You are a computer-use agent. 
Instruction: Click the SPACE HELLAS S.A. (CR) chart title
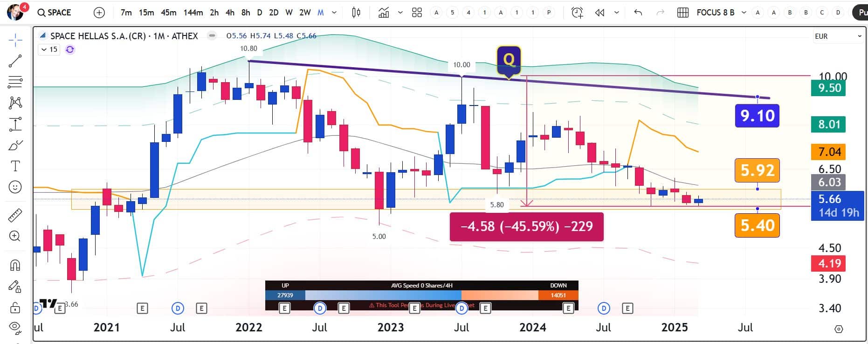coord(124,35)
